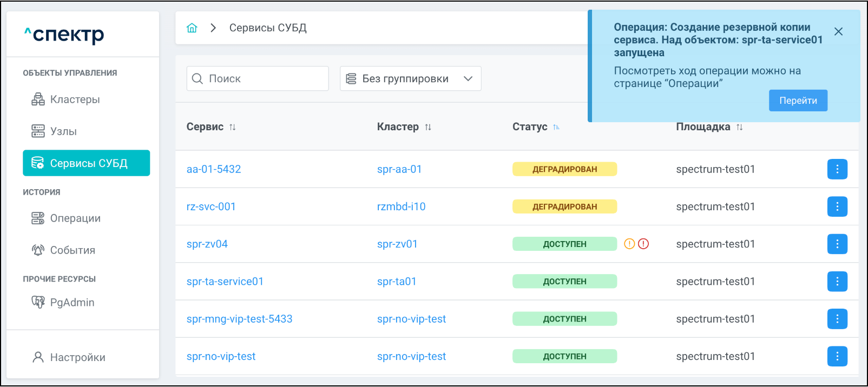Screen dimensions: 868x387
Task: Open the spr-mng-vip-test-5433 service link
Action: coord(239,319)
